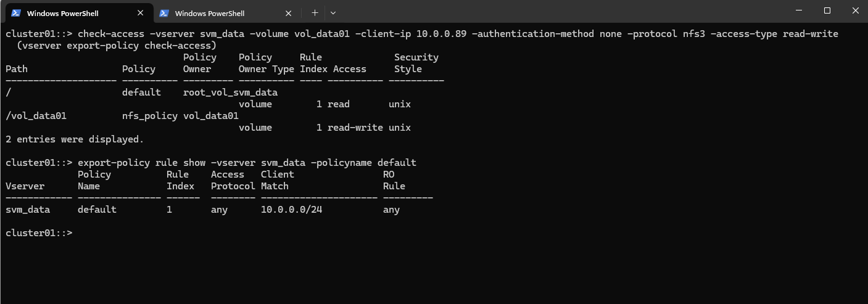The width and height of the screenshot is (868, 304).
Task: Select the first Windows PowerShell tab
Action: [77, 13]
